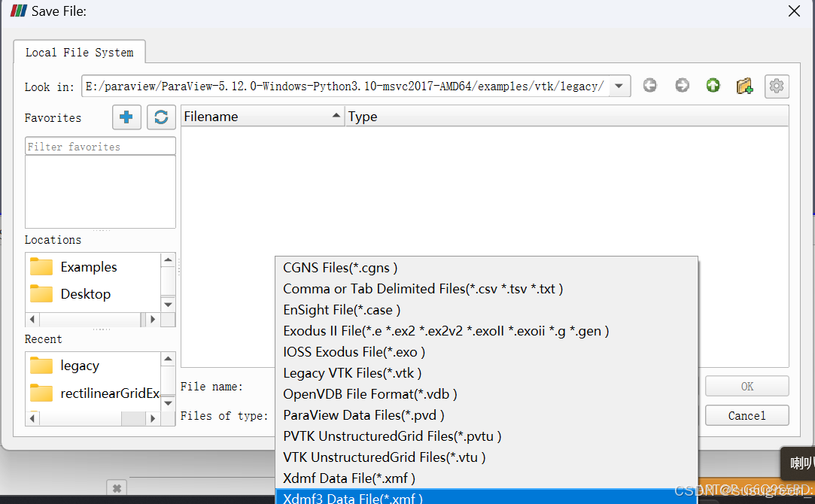Click the Cancel button
The width and height of the screenshot is (815, 504).
[x=747, y=415]
